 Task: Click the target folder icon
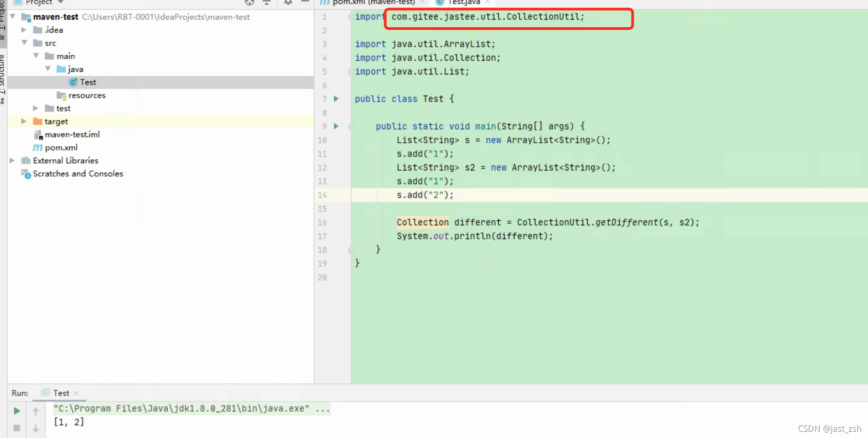click(38, 121)
